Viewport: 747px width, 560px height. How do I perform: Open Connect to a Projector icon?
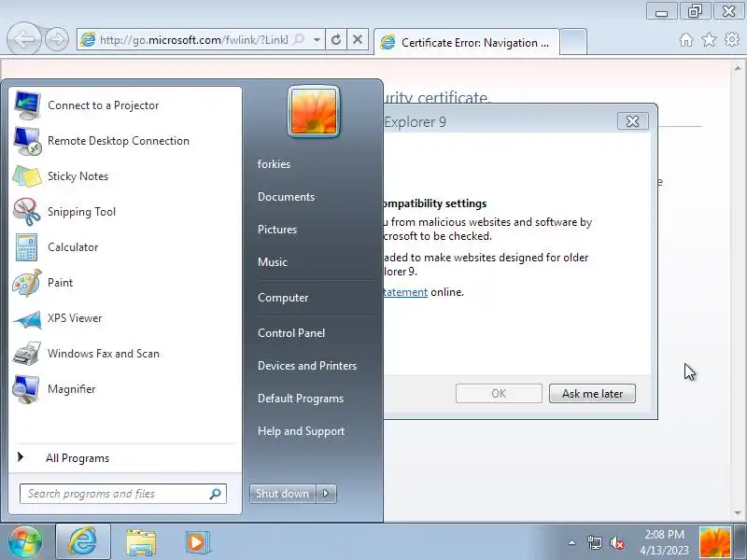27,105
